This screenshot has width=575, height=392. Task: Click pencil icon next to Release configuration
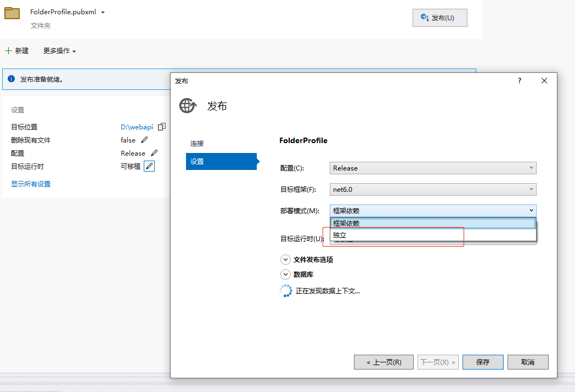tap(154, 153)
